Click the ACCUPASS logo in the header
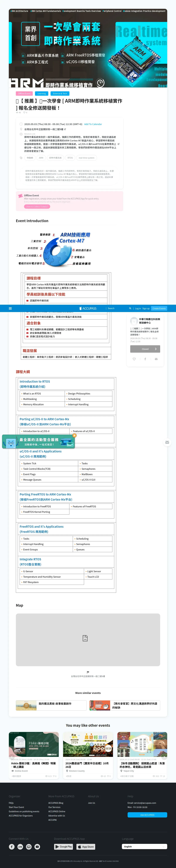 (x=88, y=308)
